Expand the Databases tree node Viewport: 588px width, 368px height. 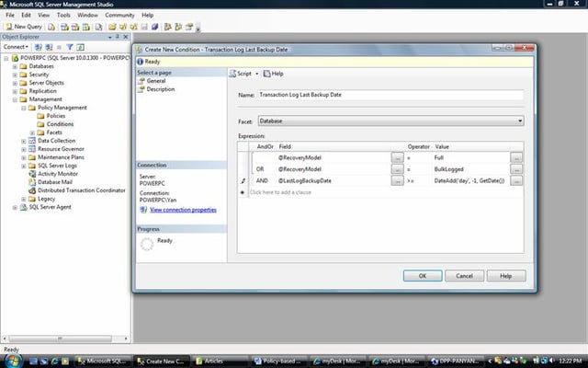(15, 66)
